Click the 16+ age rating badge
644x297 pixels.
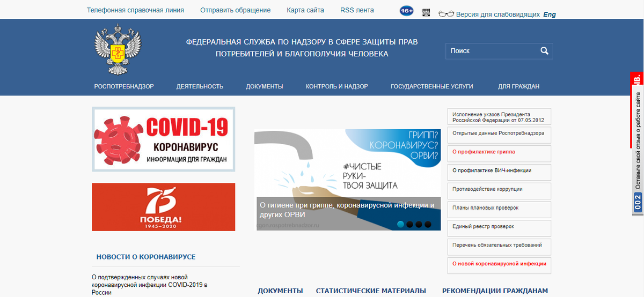tap(407, 11)
